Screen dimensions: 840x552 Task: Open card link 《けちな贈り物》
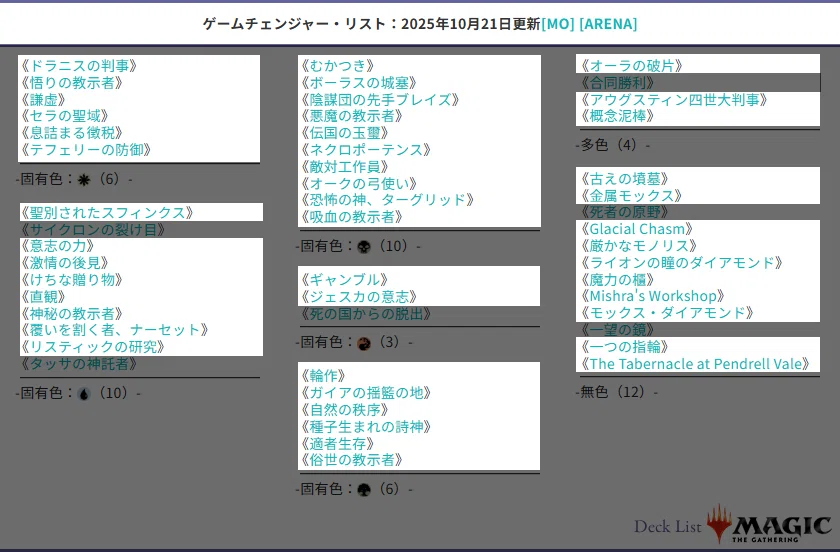(72, 280)
